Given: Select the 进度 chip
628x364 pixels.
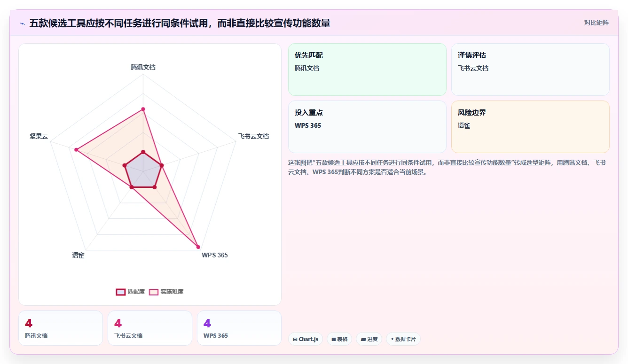Looking at the screenshot, I should point(369,339).
